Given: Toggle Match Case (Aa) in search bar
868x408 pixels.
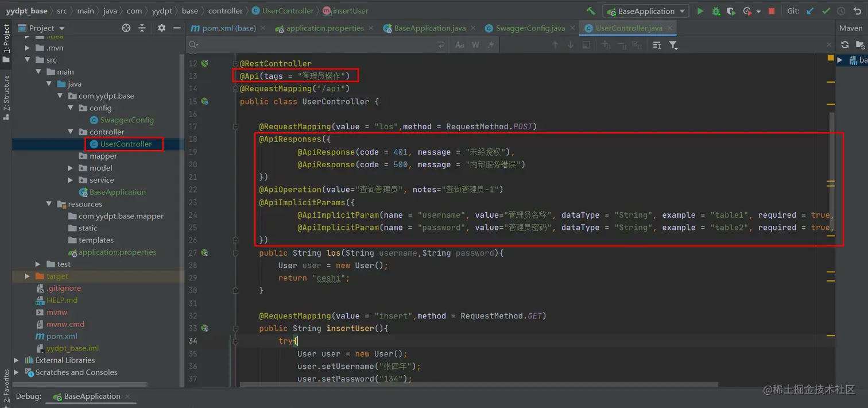Looking at the screenshot, I should pos(459,45).
